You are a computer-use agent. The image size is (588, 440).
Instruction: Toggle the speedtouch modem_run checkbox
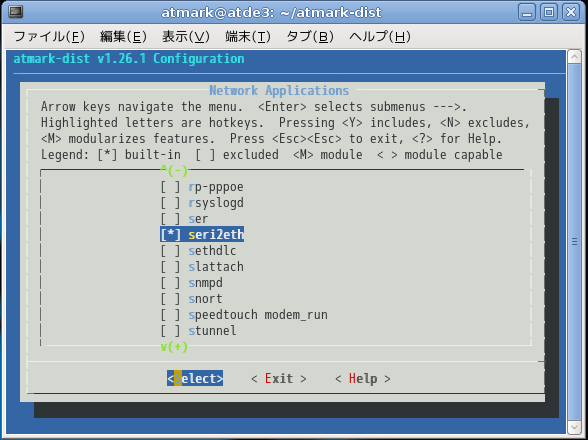pyautogui.click(x=170, y=314)
